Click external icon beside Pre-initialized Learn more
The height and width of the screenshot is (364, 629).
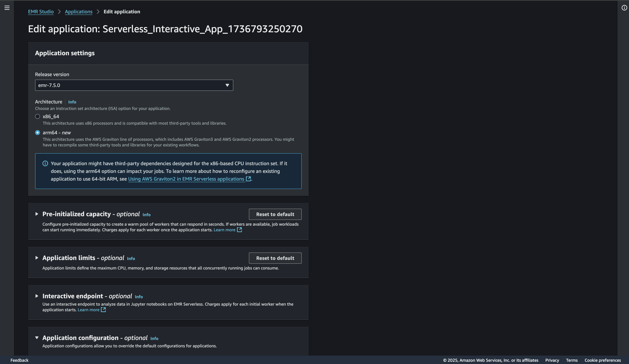[239, 230]
